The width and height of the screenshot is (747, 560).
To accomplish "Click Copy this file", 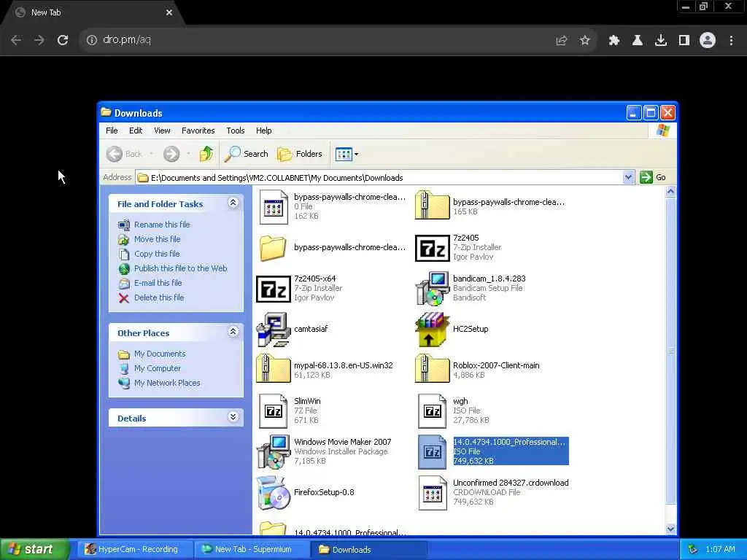I will 157,254.
